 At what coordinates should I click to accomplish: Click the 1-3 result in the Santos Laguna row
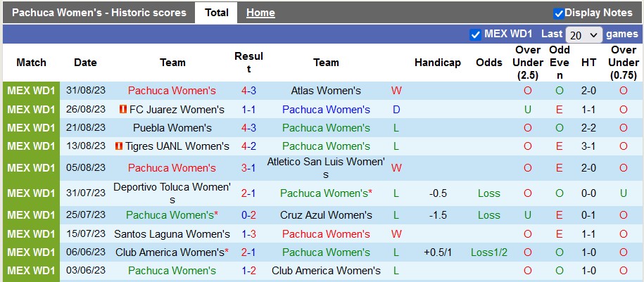tap(249, 234)
